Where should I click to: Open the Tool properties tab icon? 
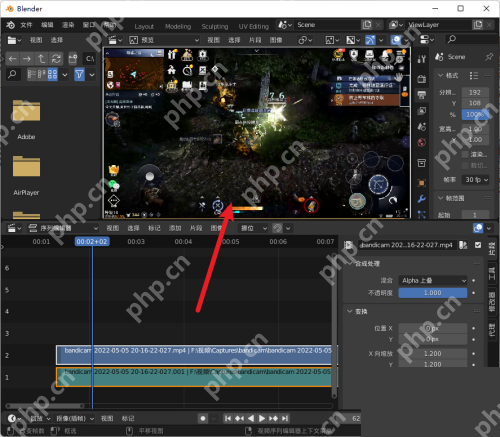(422, 59)
